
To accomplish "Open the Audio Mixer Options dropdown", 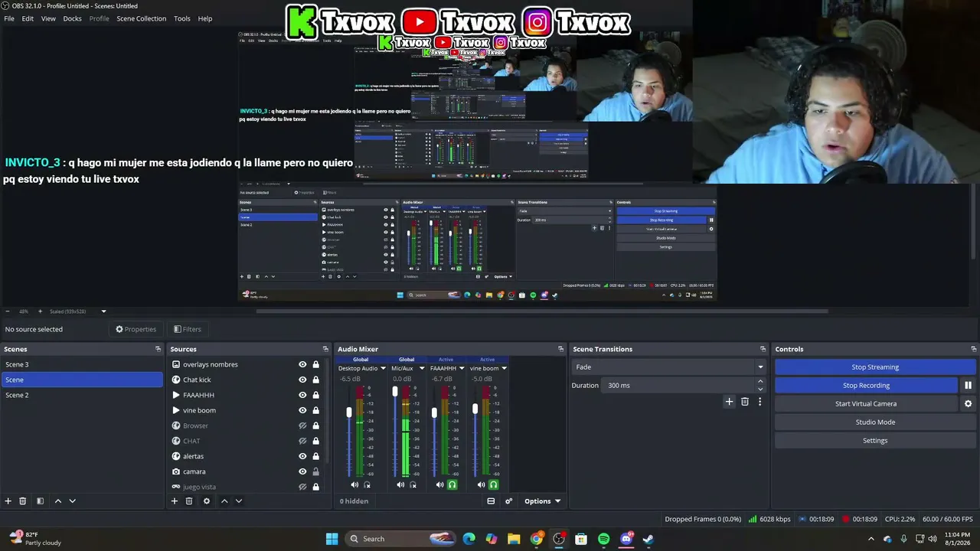I will [542, 501].
